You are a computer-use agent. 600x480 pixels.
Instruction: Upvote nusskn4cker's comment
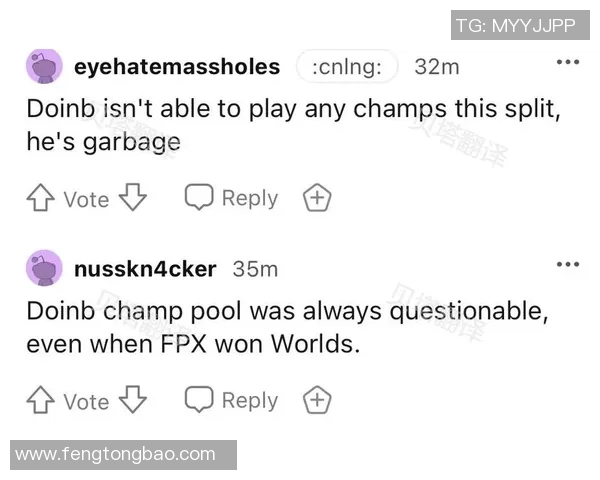[x=42, y=401]
